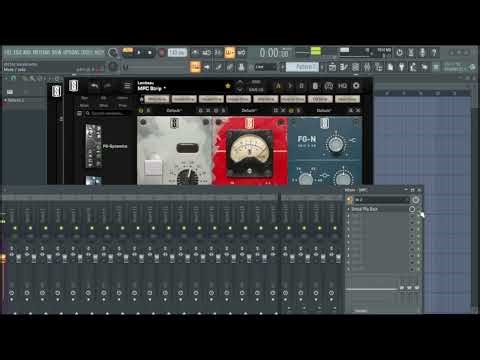The width and height of the screenshot is (480, 360).
Task: Click the song time display
Action: [274, 53]
